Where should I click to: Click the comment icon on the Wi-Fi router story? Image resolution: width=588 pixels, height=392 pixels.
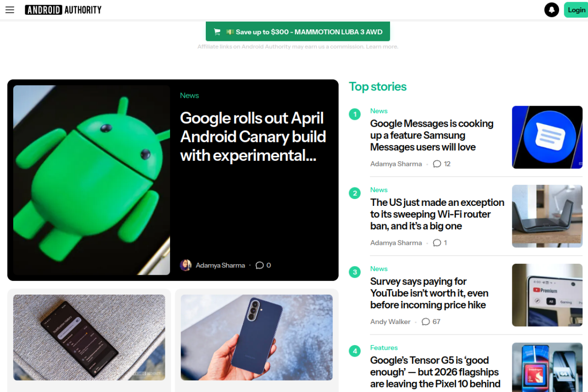(x=437, y=243)
